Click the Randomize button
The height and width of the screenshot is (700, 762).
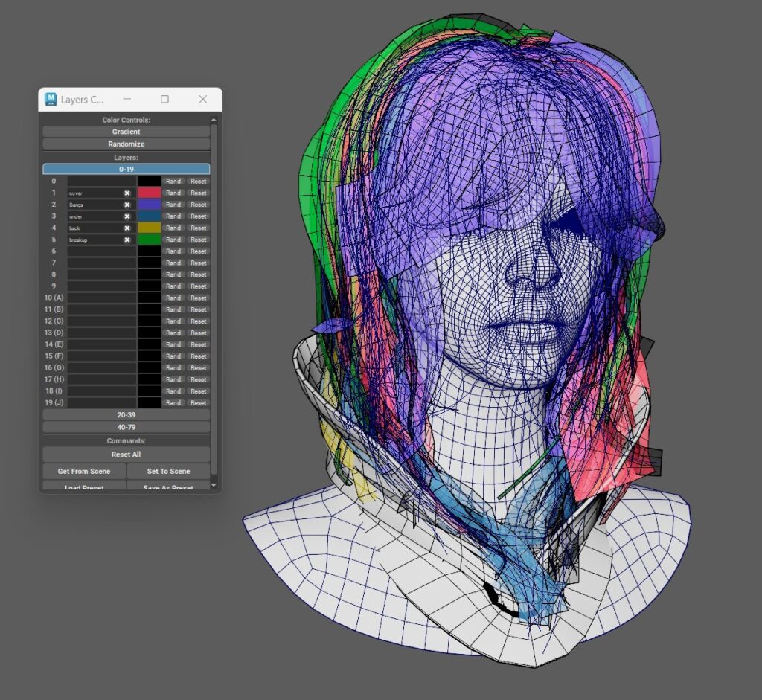(x=126, y=144)
